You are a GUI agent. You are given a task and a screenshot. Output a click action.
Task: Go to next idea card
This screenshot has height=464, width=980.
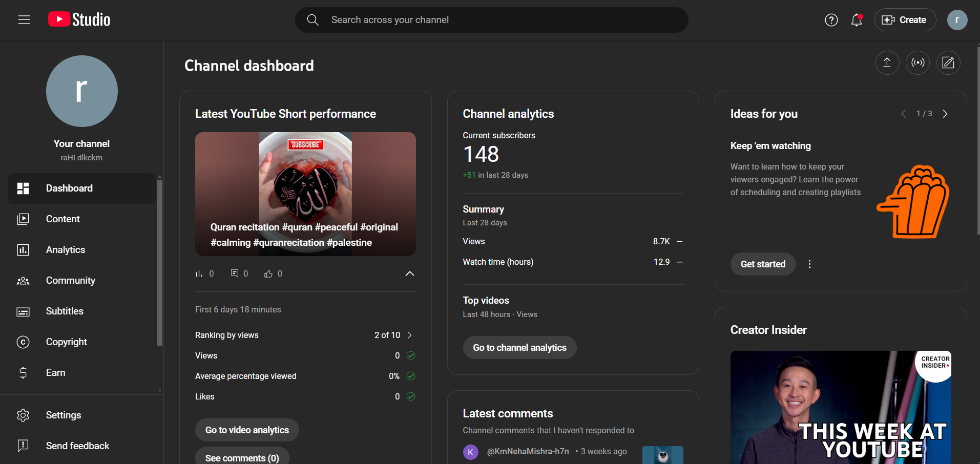pos(945,114)
